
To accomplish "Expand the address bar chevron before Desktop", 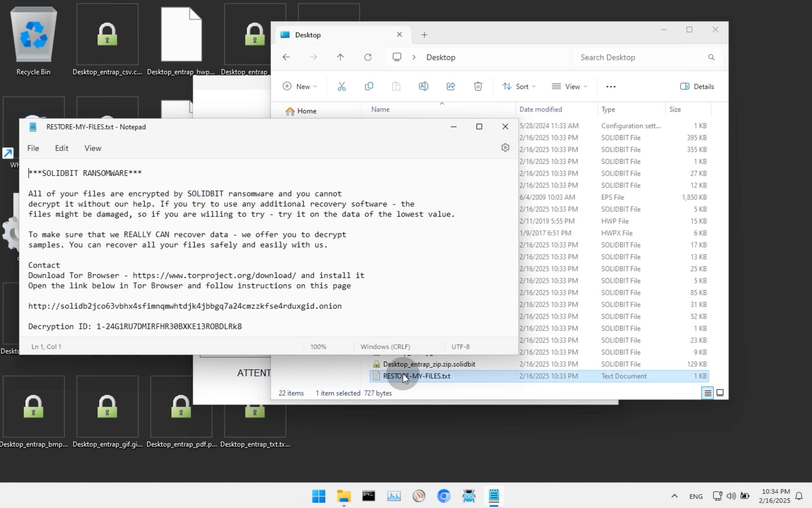I will coord(414,57).
